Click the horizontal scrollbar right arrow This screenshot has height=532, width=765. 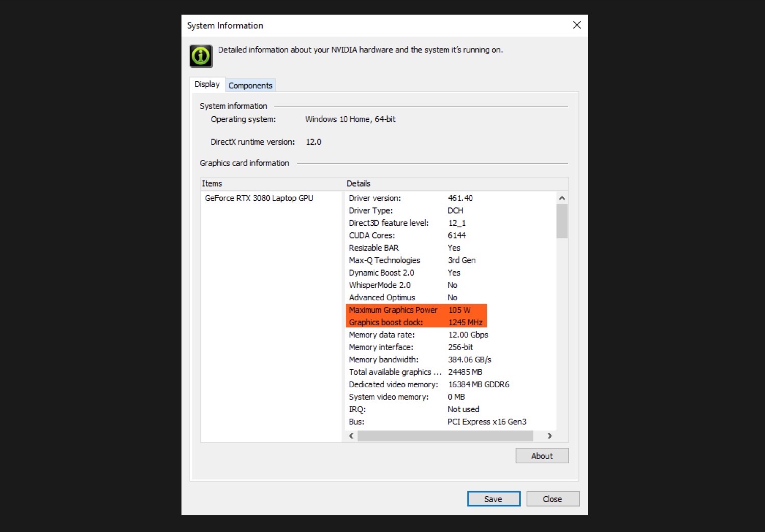549,436
